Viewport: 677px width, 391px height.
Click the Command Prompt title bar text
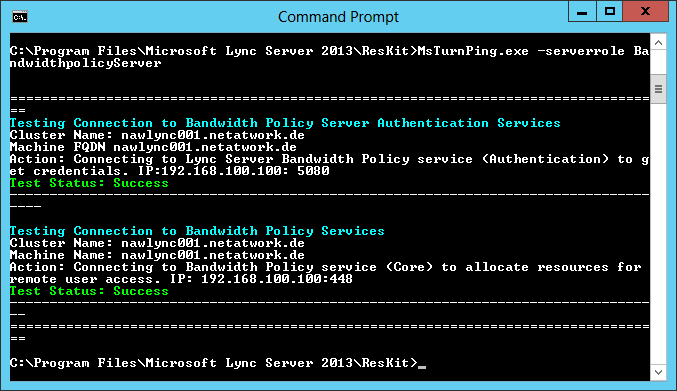coord(338,17)
